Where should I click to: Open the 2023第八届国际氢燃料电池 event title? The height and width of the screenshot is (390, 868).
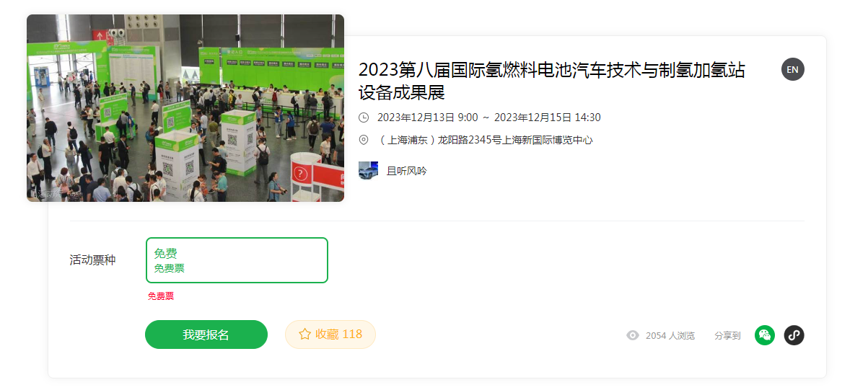(x=552, y=81)
